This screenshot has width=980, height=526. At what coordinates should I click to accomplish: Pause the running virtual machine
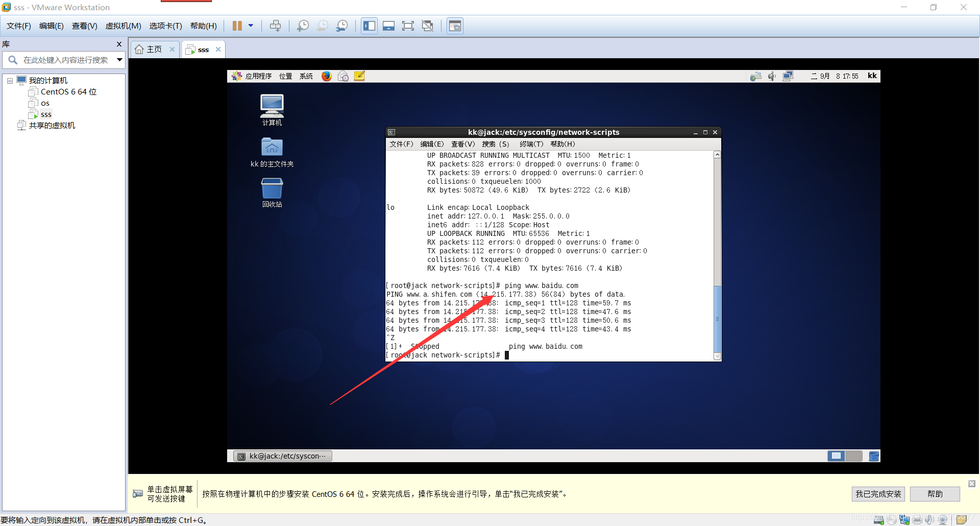pos(237,26)
